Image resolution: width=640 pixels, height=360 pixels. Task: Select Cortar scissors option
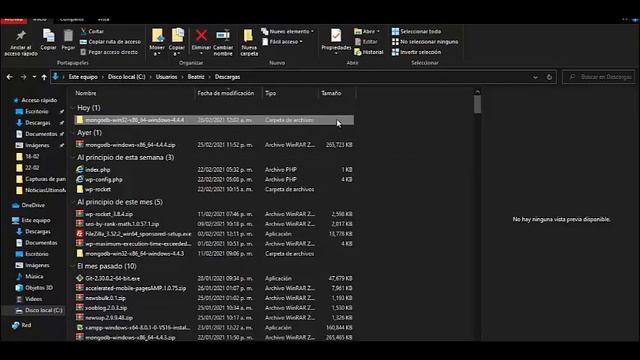tap(93, 31)
